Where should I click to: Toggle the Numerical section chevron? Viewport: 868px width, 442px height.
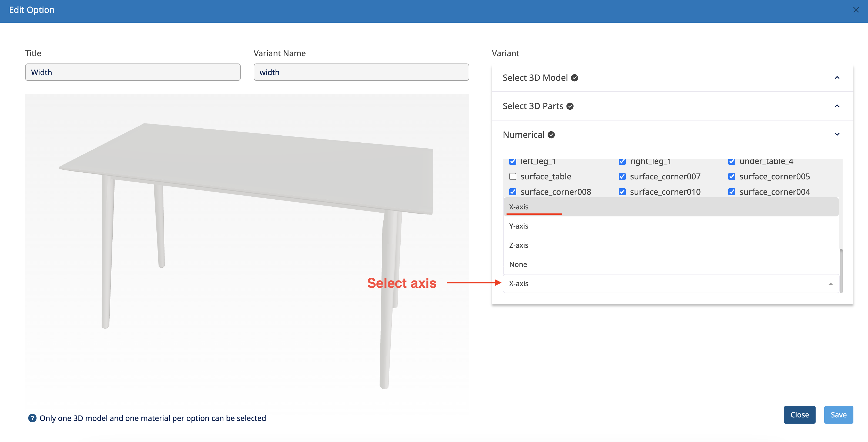837,135
